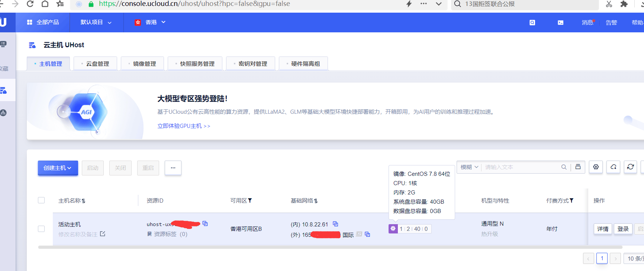Click the cloud download export button
644x271 pixels.
(x=614, y=167)
